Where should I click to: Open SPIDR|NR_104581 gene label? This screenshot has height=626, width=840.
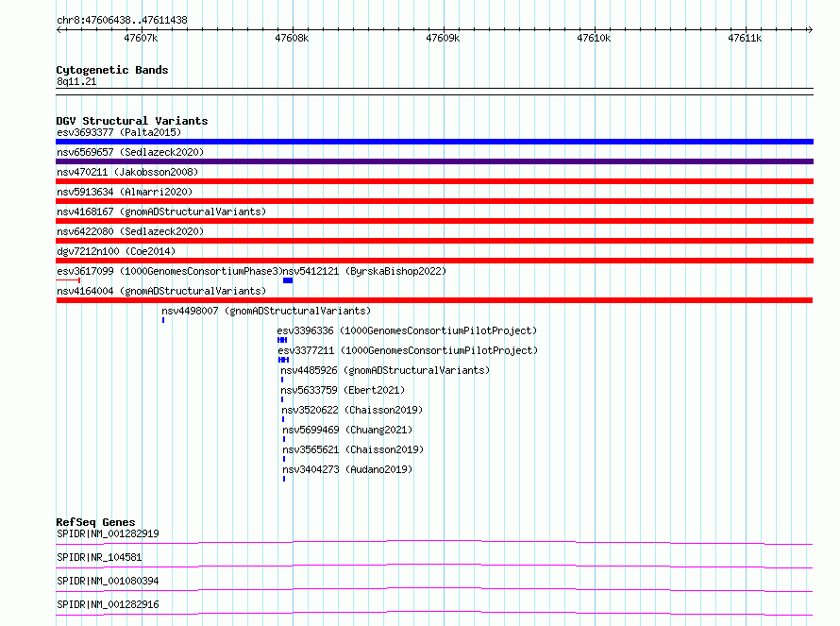[x=99, y=557]
